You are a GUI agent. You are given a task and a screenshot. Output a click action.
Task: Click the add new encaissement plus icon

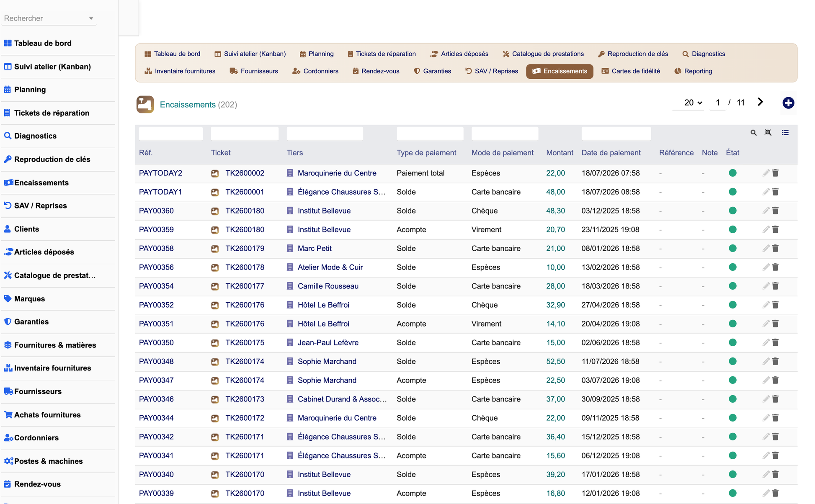[788, 103]
